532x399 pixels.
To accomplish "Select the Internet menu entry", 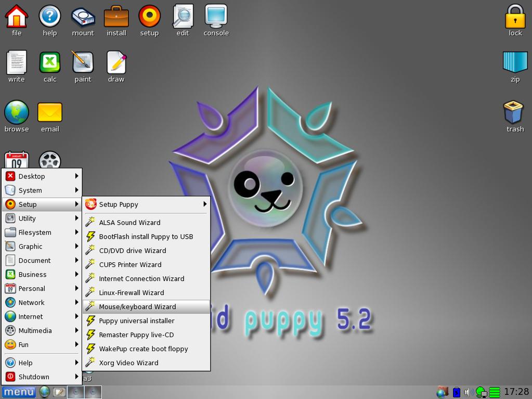I will coord(42,317).
